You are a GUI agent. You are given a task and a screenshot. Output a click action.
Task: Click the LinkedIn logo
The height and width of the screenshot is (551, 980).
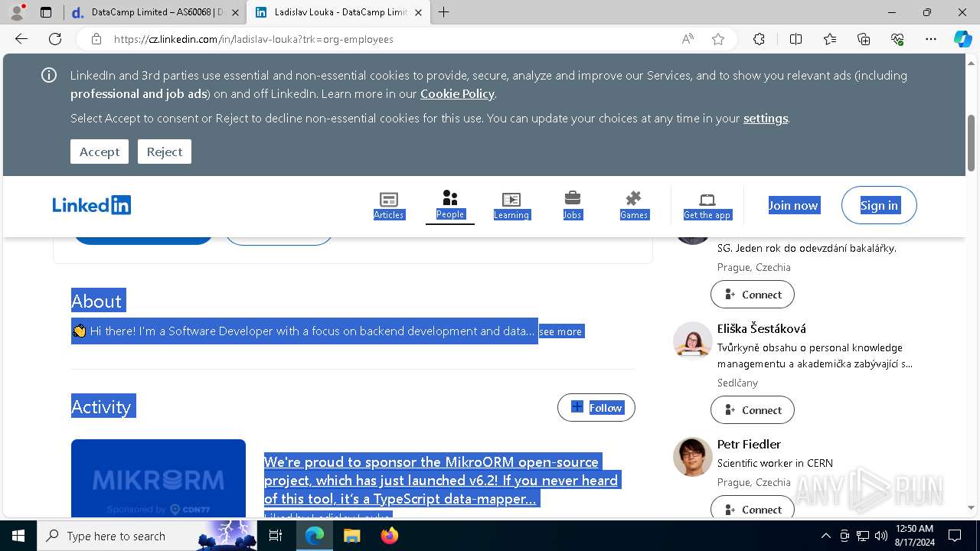click(x=92, y=204)
